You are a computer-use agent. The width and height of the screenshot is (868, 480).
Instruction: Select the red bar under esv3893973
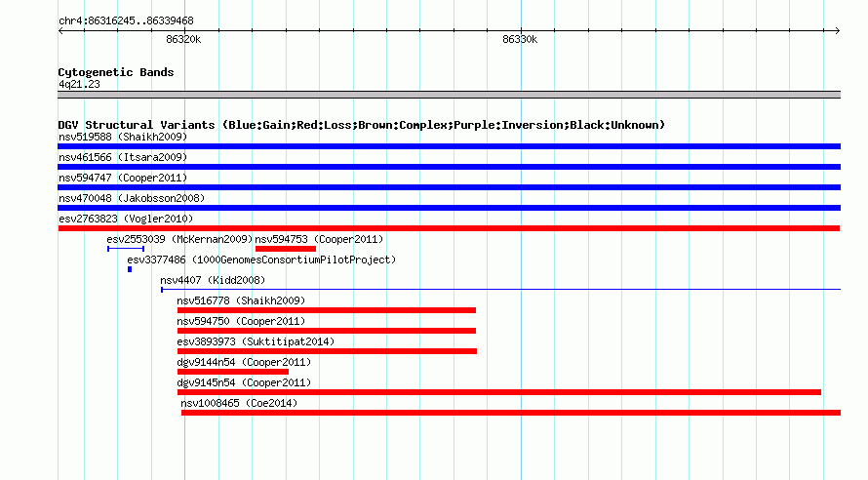pyautogui.click(x=327, y=351)
